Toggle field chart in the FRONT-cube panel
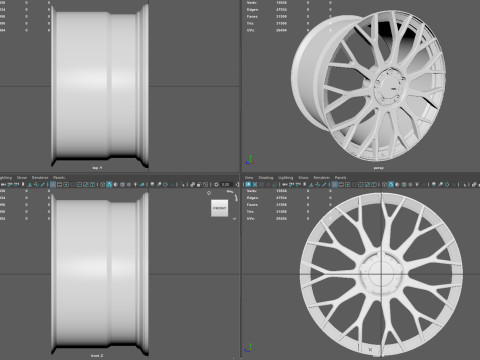The height and width of the screenshot is (360, 480). click(x=79, y=184)
